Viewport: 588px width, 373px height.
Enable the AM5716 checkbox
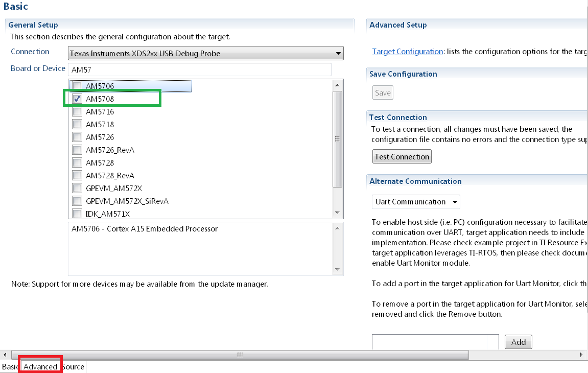click(x=76, y=111)
